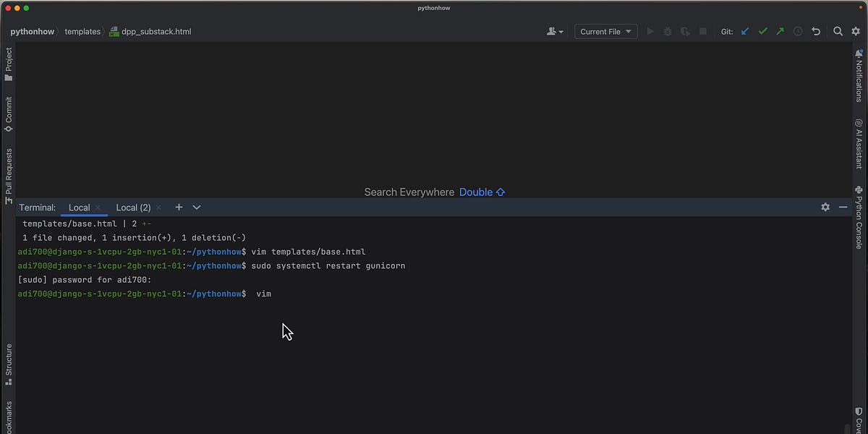Open IDE Settings via the gear icon
The image size is (868, 434).
pos(856,31)
